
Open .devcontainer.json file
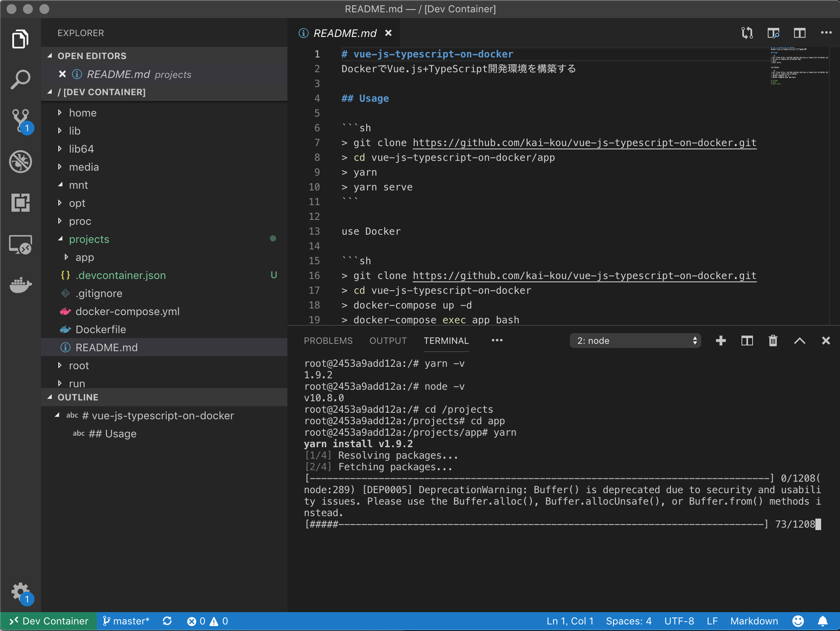click(164, 275)
